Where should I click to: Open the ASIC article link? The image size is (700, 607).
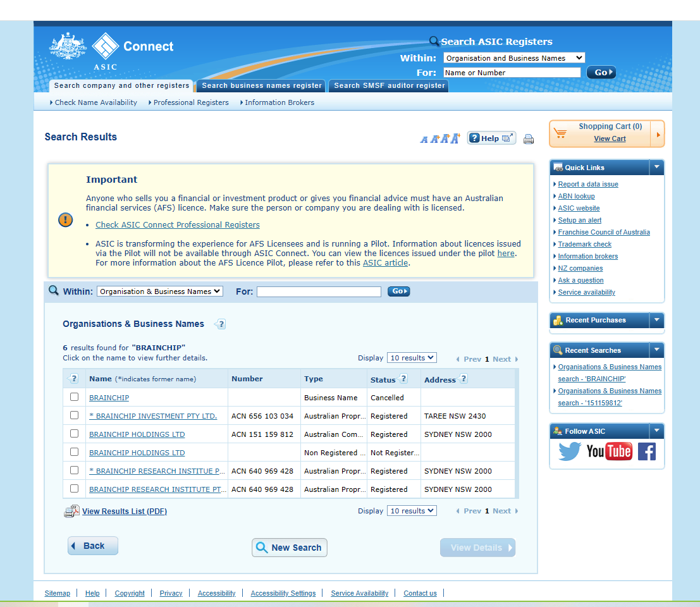385,263
